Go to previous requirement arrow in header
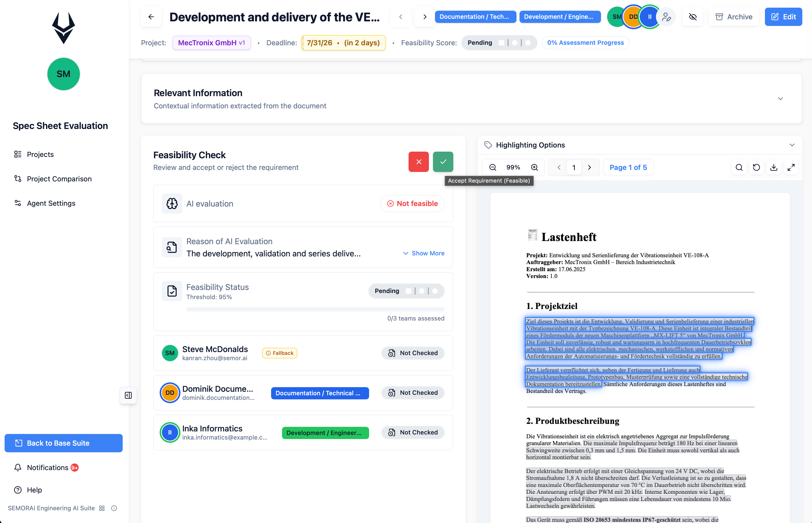Image resolution: width=812 pixels, height=523 pixels. point(401,17)
